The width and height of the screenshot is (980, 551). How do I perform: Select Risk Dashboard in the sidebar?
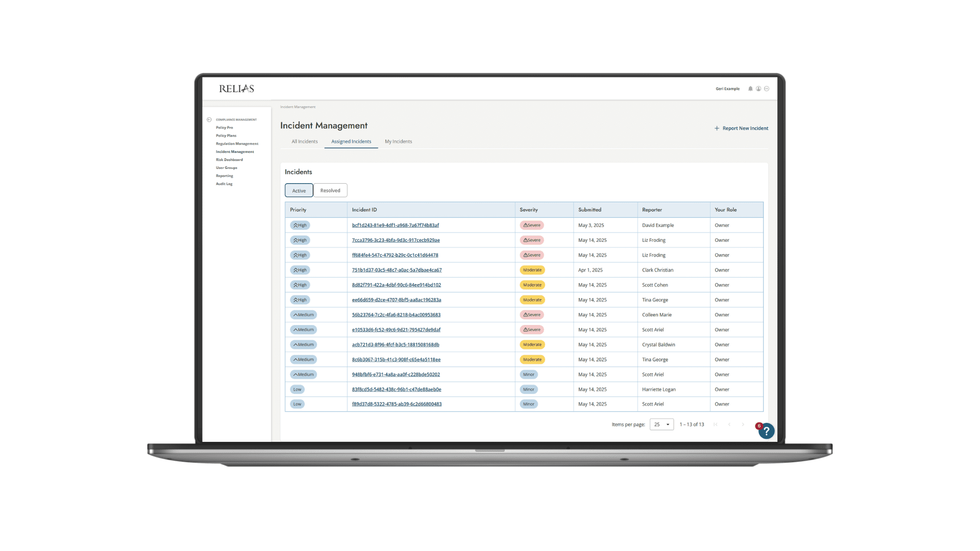(229, 159)
